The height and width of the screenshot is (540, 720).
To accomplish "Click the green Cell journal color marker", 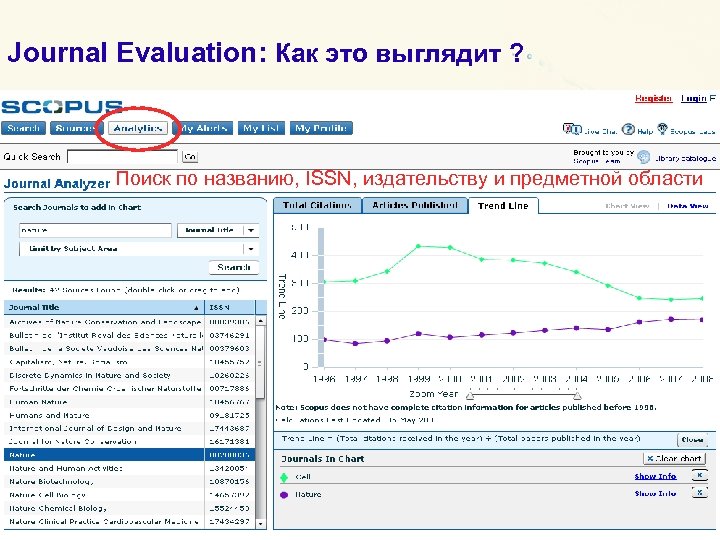I will tap(284, 478).
